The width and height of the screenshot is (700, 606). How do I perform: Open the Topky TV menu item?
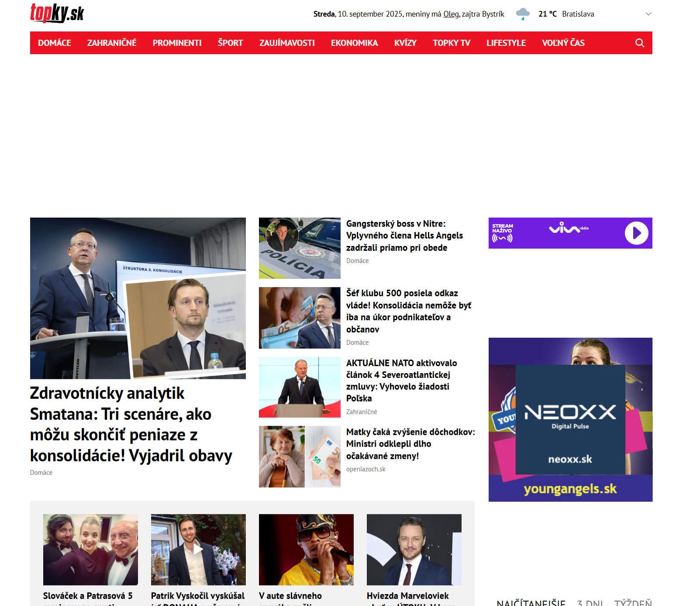tap(452, 43)
